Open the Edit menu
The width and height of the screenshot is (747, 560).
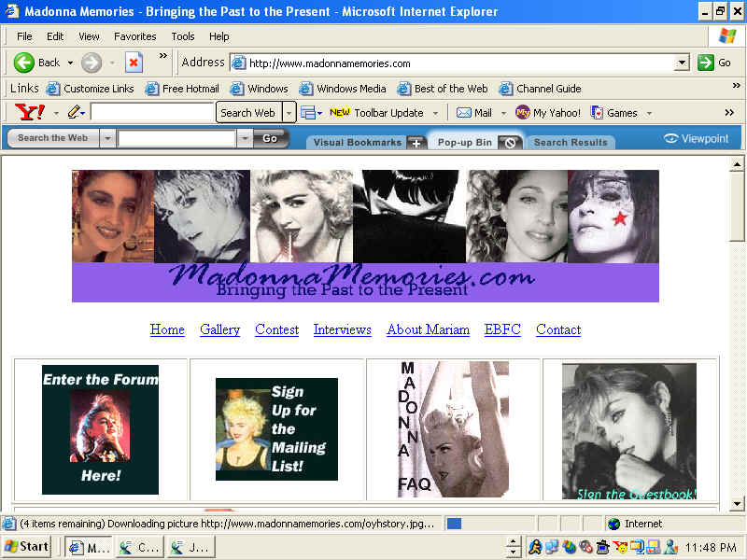pyautogui.click(x=55, y=36)
